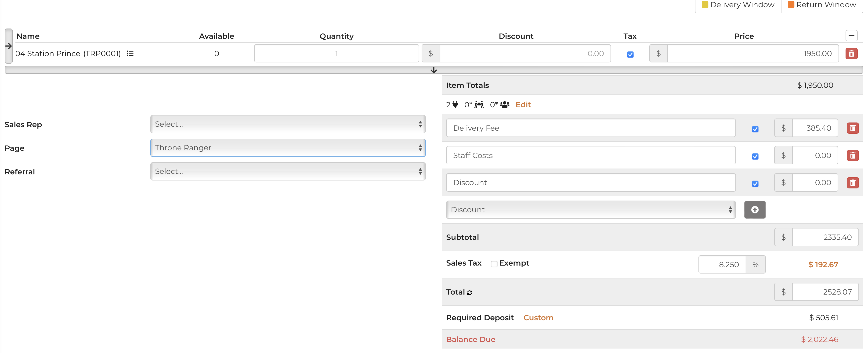This screenshot has height=353, width=868.
Task: Open the Sales Rep dropdown
Action: [288, 124]
